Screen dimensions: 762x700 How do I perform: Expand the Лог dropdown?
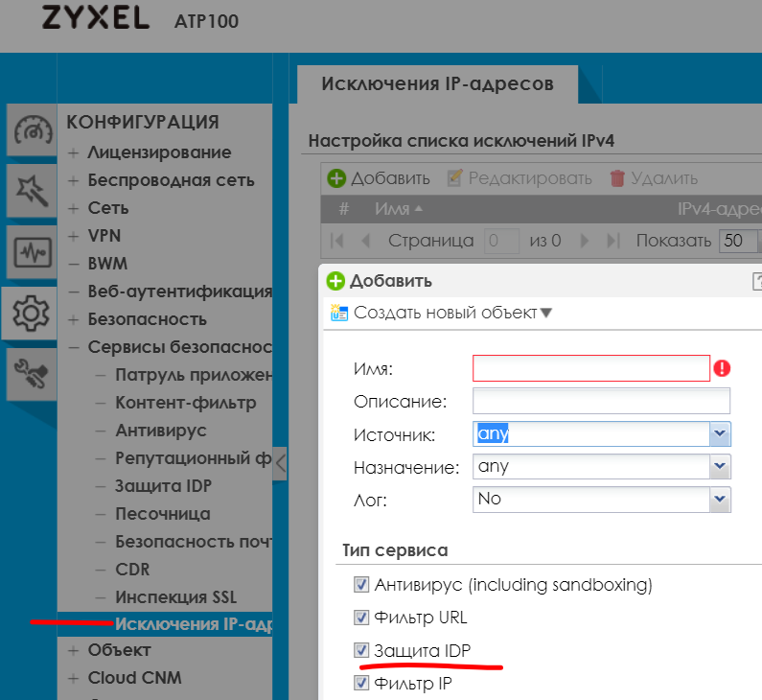tap(720, 500)
